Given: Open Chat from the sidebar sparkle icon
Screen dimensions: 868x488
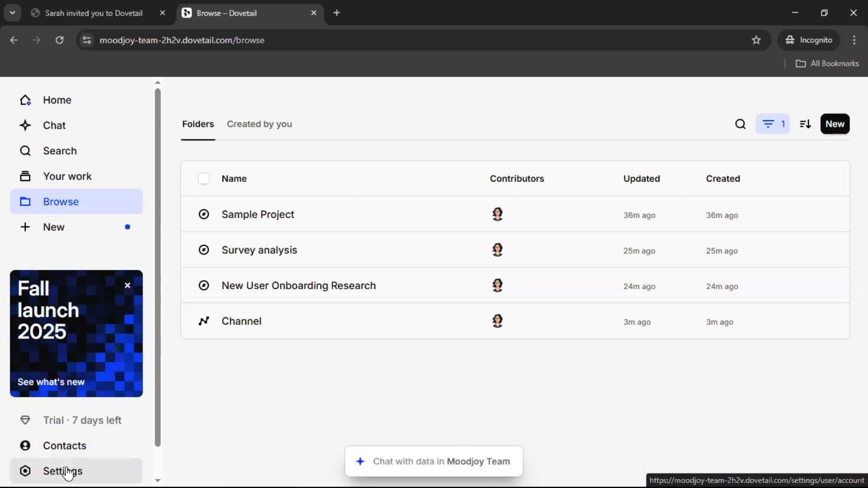Looking at the screenshot, I should (x=25, y=125).
